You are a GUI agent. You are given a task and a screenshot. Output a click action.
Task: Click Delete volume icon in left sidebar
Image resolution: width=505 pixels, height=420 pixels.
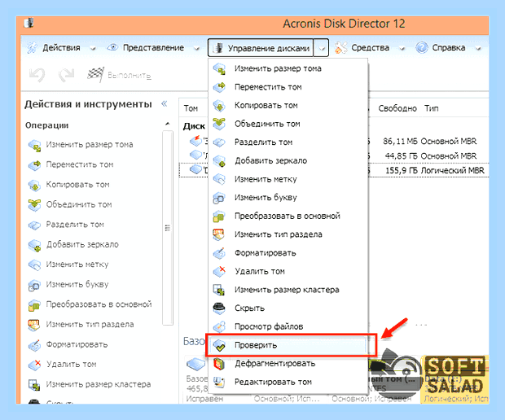(34, 365)
